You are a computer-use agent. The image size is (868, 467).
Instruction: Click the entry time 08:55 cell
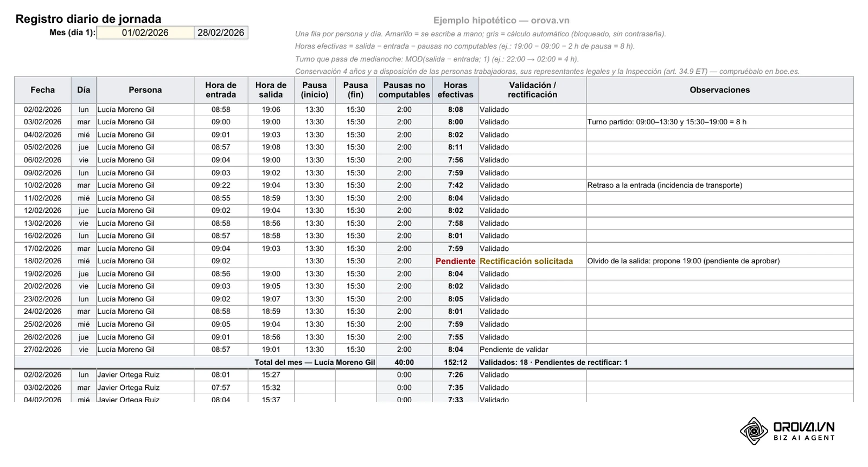tap(221, 198)
